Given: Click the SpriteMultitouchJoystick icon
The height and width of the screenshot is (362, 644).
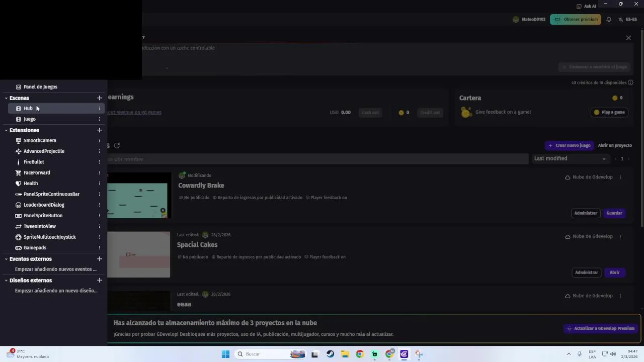Looking at the screenshot, I should [x=19, y=237].
